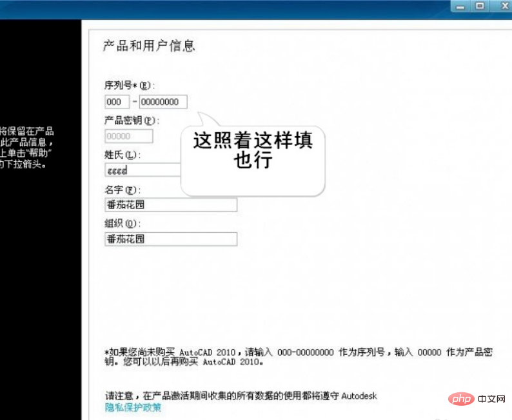The image size is (512, 420).
Task: Maximize the installer window
Action: [480, 6]
